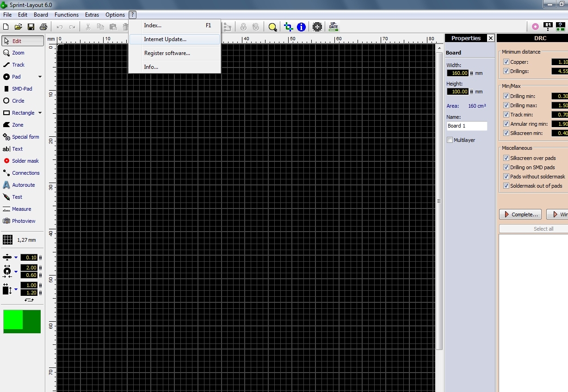This screenshot has height=392, width=568.
Task: Open a file with the folder icon
Action: (19, 27)
